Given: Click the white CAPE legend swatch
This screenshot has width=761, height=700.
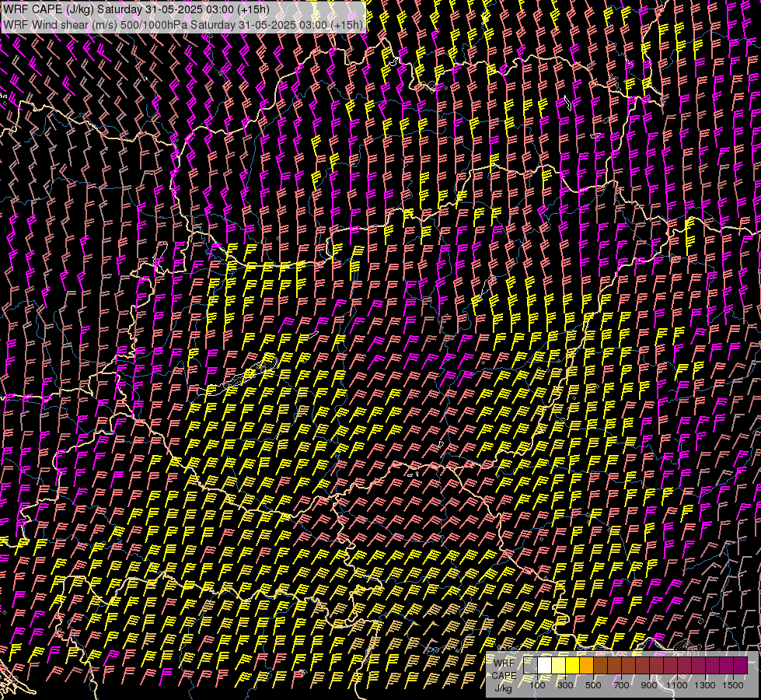Looking at the screenshot, I should [545, 665].
